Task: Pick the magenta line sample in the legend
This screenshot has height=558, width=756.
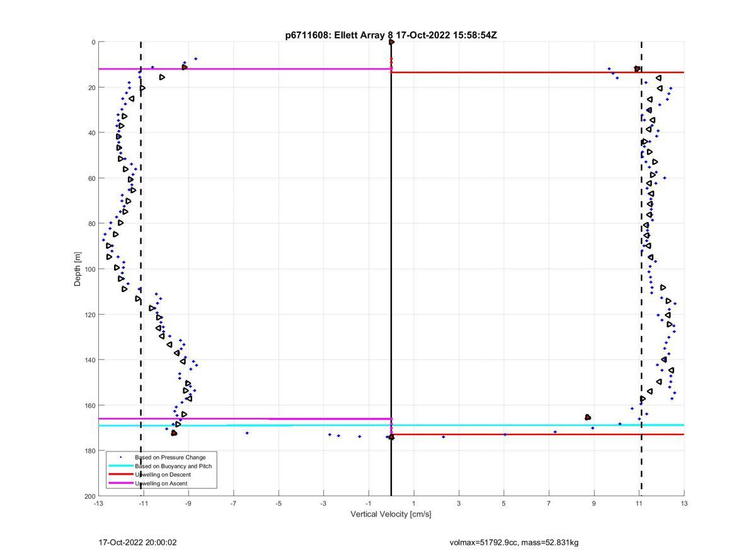Action: pos(120,484)
